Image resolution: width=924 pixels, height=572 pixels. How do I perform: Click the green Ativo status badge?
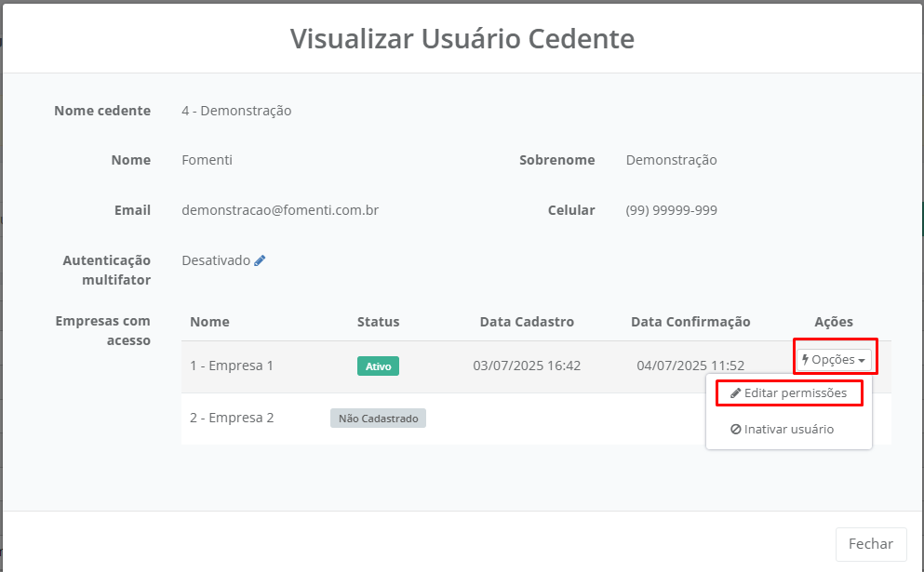pyautogui.click(x=378, y=366)
